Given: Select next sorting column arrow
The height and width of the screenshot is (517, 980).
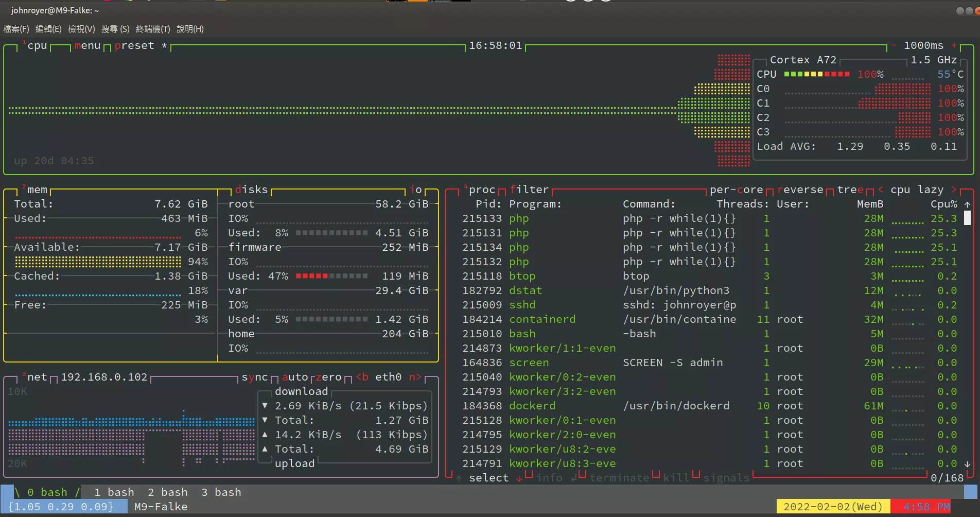Looking at the screenshot, I should (x=954, y=189).
